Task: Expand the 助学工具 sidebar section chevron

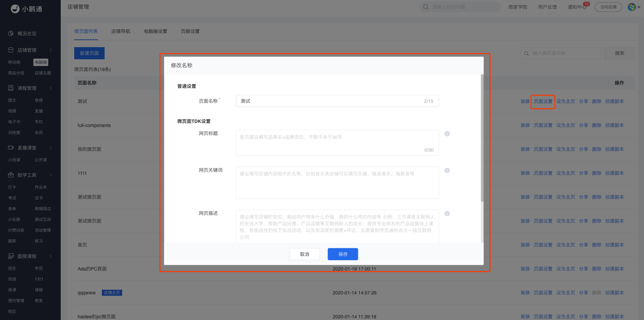Action: click(51, 175)
